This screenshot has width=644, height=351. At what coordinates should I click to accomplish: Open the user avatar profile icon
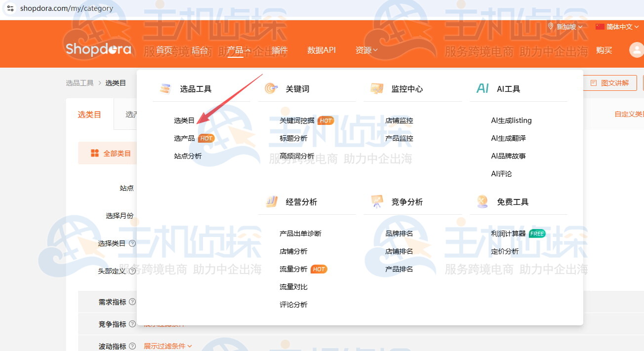point(636,50)
